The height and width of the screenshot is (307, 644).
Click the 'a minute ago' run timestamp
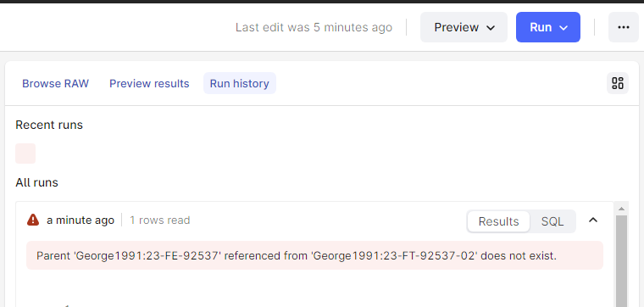tap(80, 220)
